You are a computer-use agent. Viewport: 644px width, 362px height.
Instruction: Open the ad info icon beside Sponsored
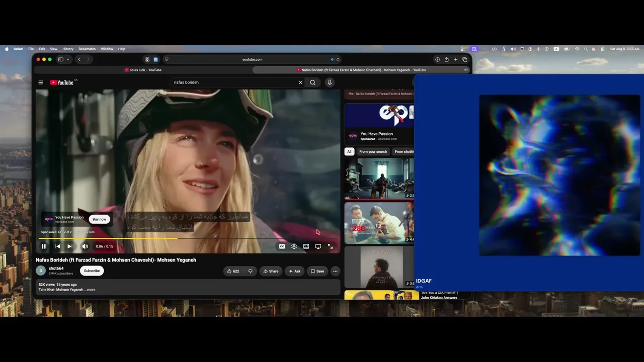pos(59,232)
